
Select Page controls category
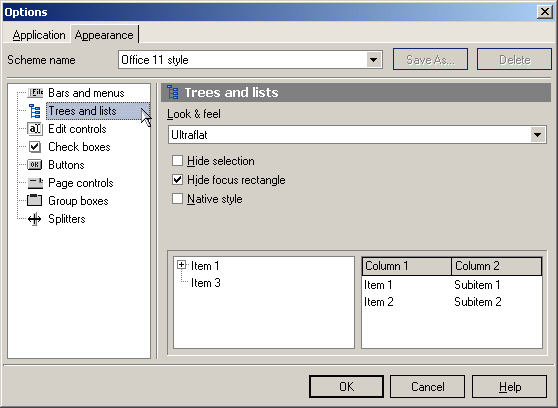pos(81,183)
